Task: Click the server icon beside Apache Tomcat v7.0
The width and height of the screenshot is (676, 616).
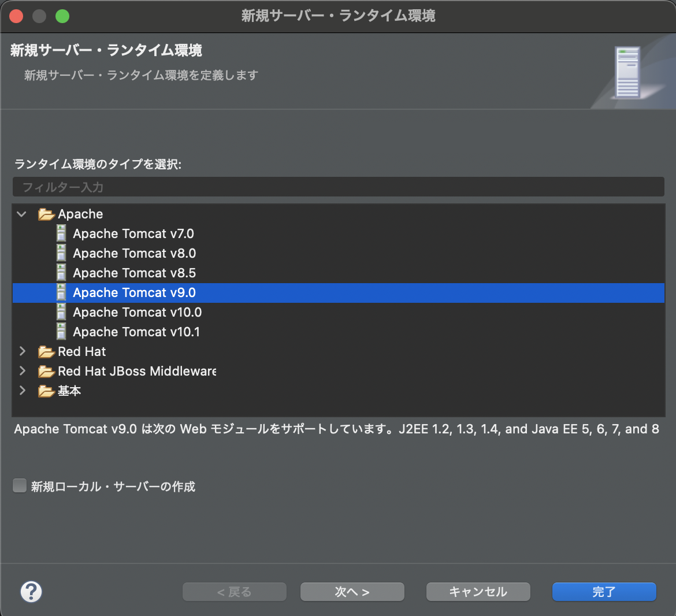Action: point(61,233)
